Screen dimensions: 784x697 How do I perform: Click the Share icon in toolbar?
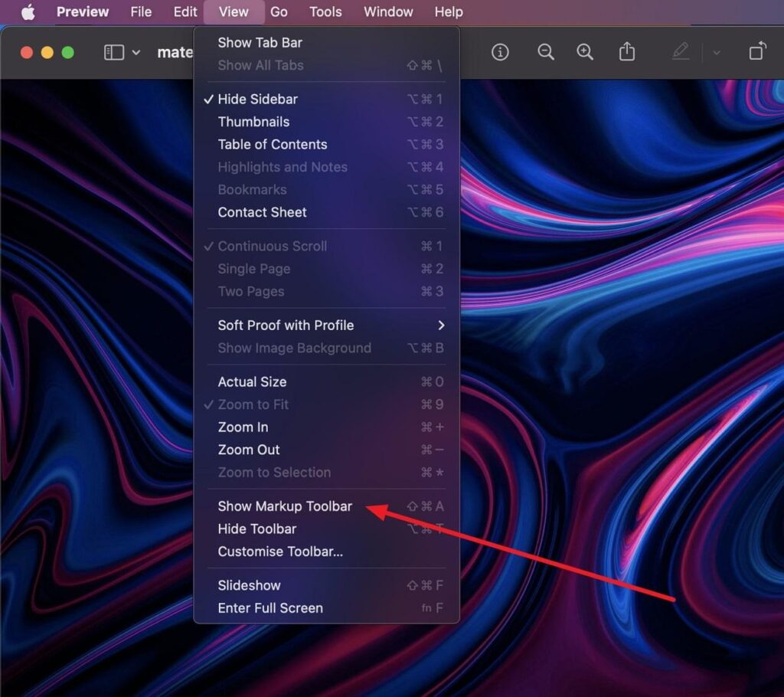point(627,51)
